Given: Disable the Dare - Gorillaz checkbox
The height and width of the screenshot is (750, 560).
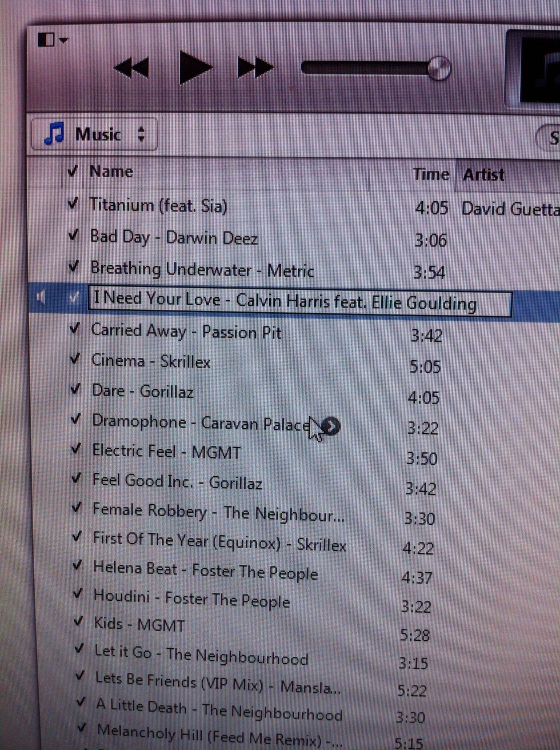Looking at the screenshot, I should click(x=76, y=389).
